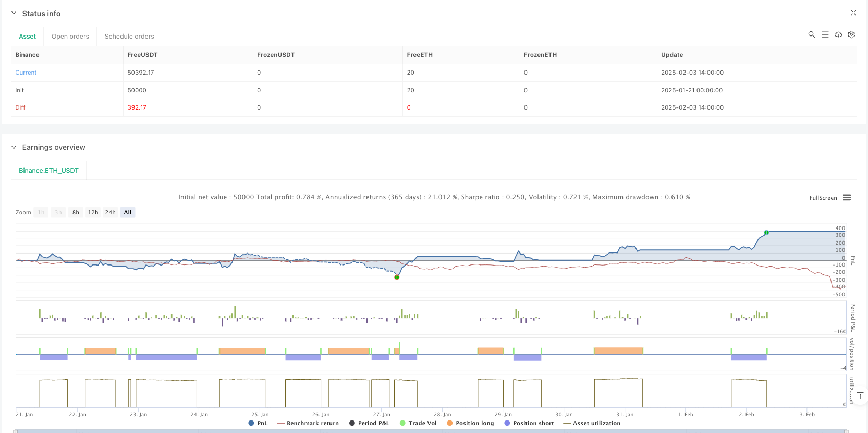Click the cloud download icon
The image size is (868, 433).
[838, 34]
